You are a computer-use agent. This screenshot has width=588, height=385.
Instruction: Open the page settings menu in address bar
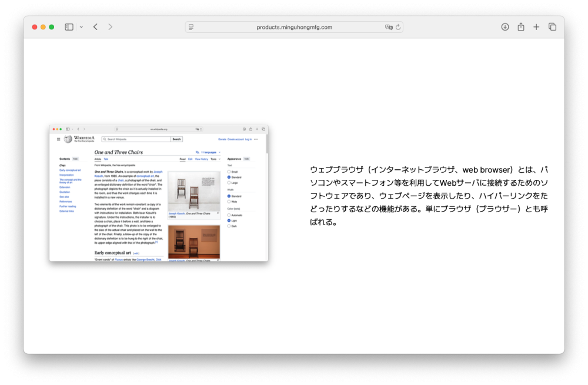191,27
